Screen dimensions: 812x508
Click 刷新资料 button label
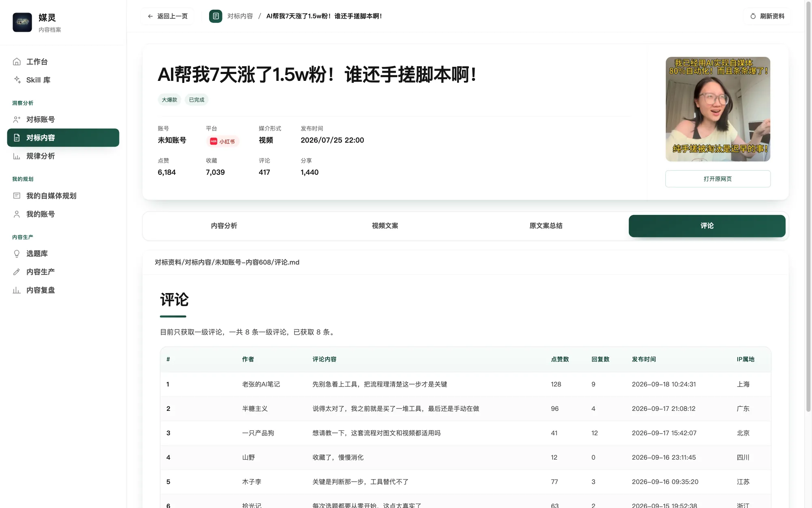coord(772,16)
